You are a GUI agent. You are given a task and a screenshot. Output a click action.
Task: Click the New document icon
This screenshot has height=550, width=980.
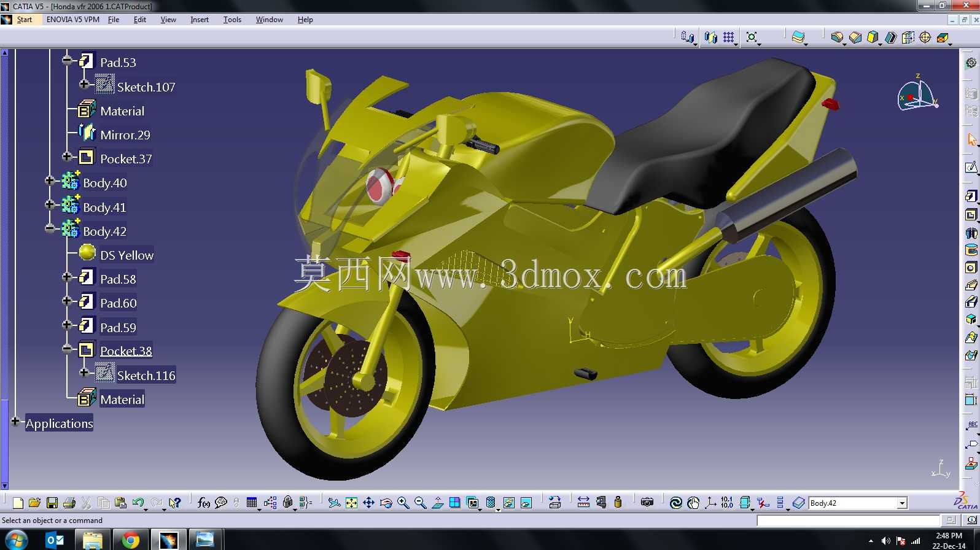pyautogui.click(x=18, y=503)
